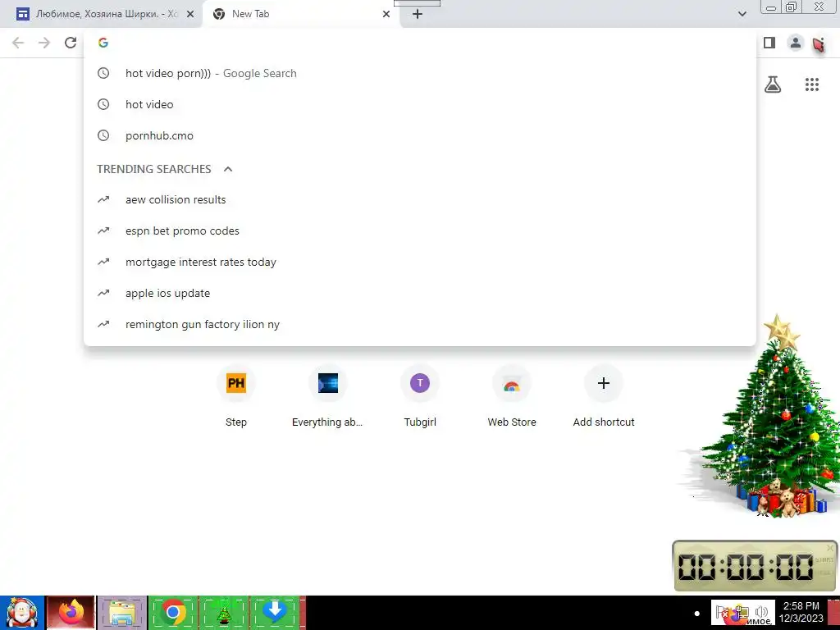This screenshot has width=840, height=630.
Task: Click trend arrow beside 'aew collision results'
Action: pyautogui.click(x=103, y=200)
